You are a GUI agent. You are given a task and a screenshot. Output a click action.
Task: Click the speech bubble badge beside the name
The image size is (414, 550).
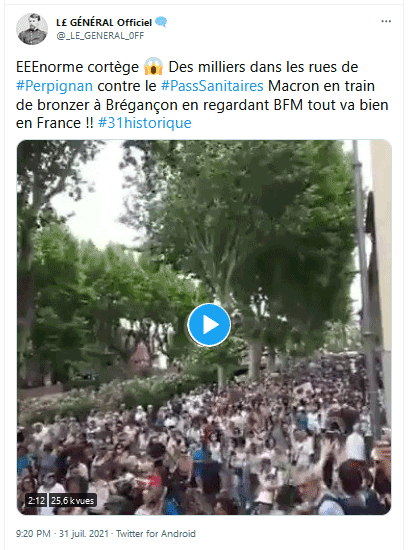tap(161, 22)
